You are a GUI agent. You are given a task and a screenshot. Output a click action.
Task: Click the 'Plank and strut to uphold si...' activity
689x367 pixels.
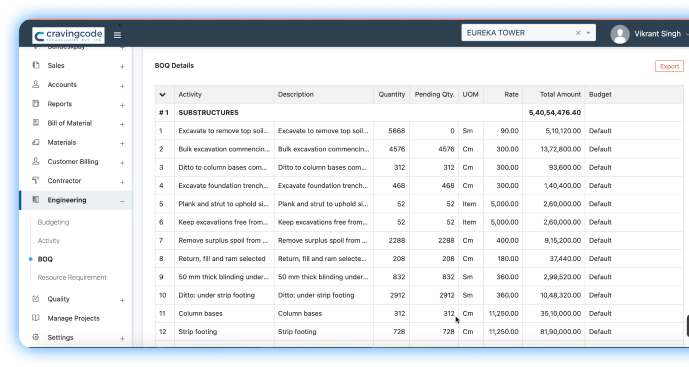pyautogui.click(x=223, y=204)
